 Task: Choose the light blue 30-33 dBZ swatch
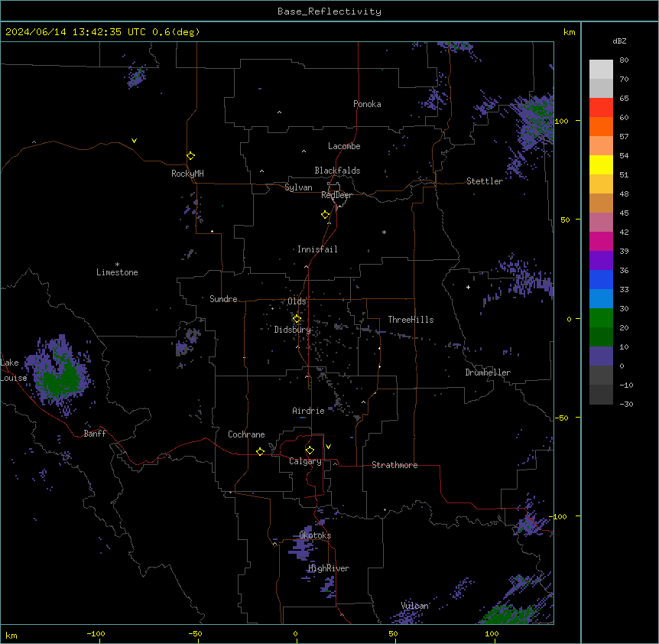(601, 299)
